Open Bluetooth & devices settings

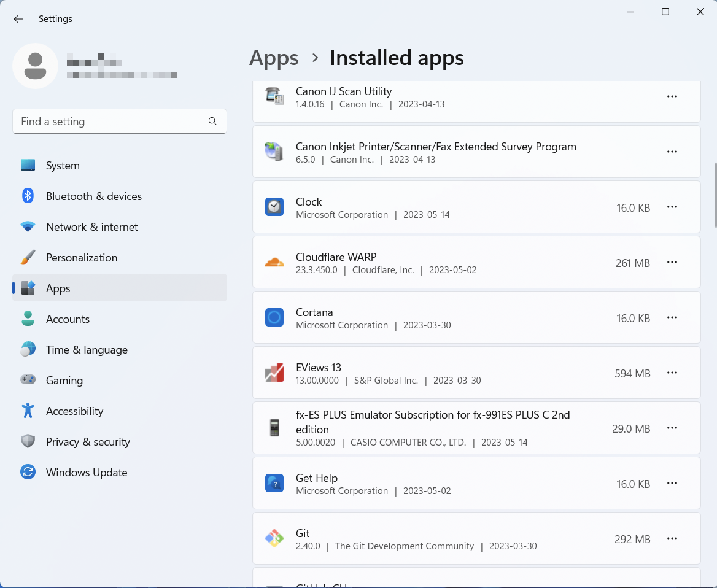pos(119,196)
